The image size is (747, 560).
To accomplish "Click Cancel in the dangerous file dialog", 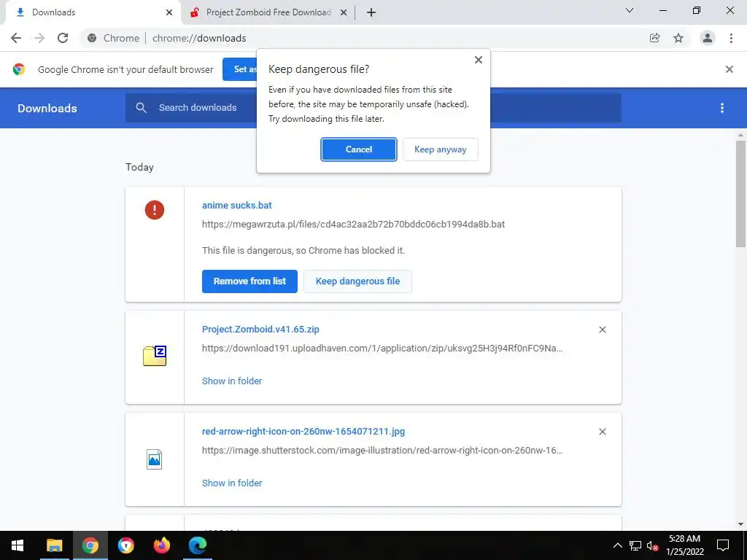I will (x=359, y=149).
